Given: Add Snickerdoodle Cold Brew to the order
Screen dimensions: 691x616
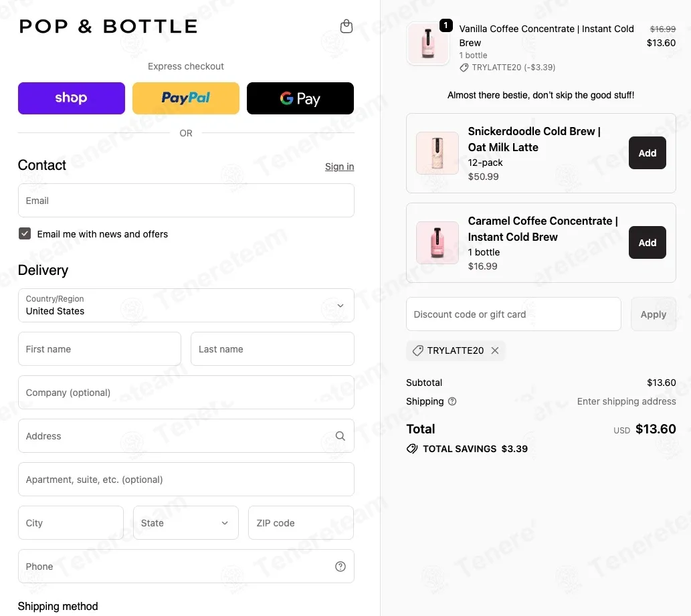Looking at the screenshot, I should coord(647,153).
